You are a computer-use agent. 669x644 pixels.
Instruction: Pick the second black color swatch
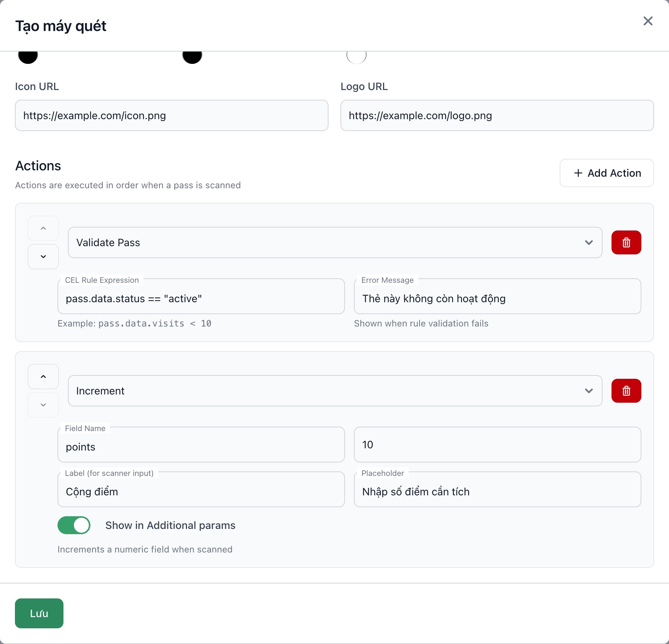pos(192,57)
